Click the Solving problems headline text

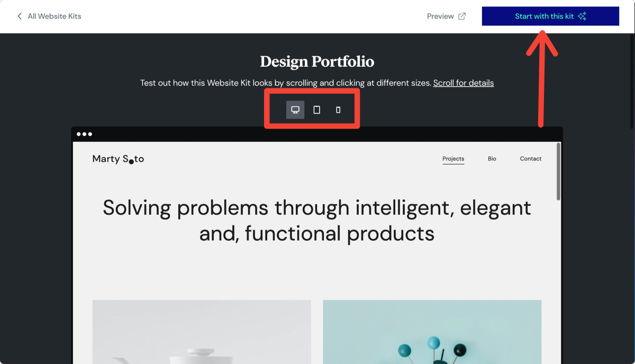[317, 220]
